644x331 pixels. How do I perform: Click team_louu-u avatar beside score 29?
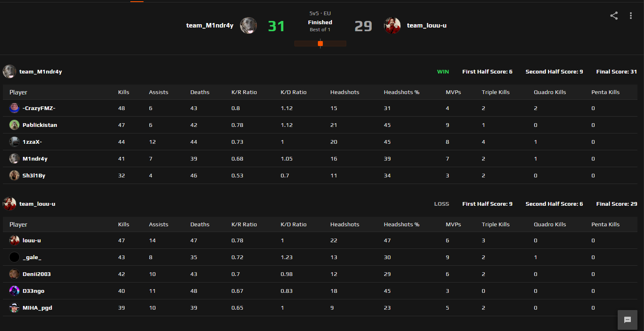pos(392,25)
